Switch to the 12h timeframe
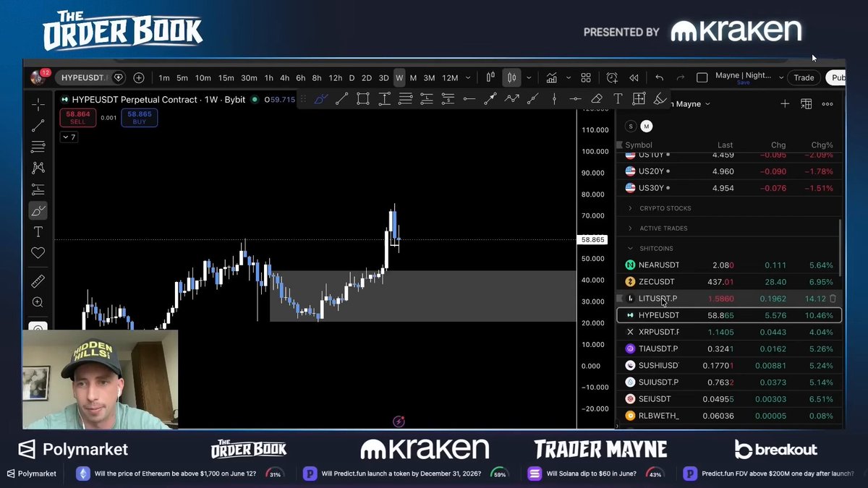Image resolution: width=868 pixels, height=488 pixels. pyautogui.click(x=336, y=77)
